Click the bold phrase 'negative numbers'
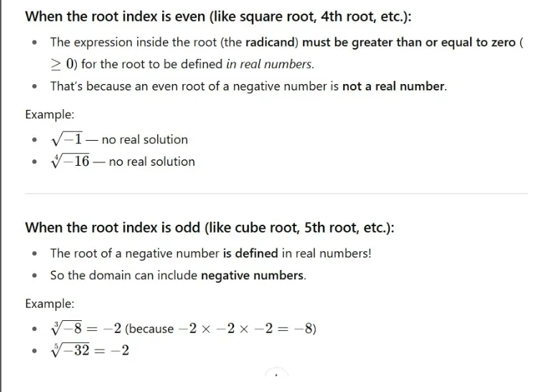 [253, 275]
